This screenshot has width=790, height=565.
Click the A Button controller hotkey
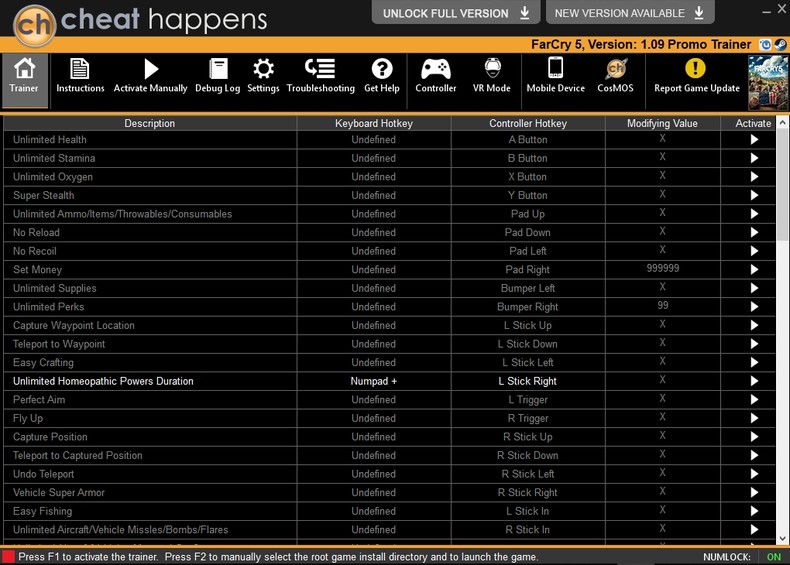point(528,140)
